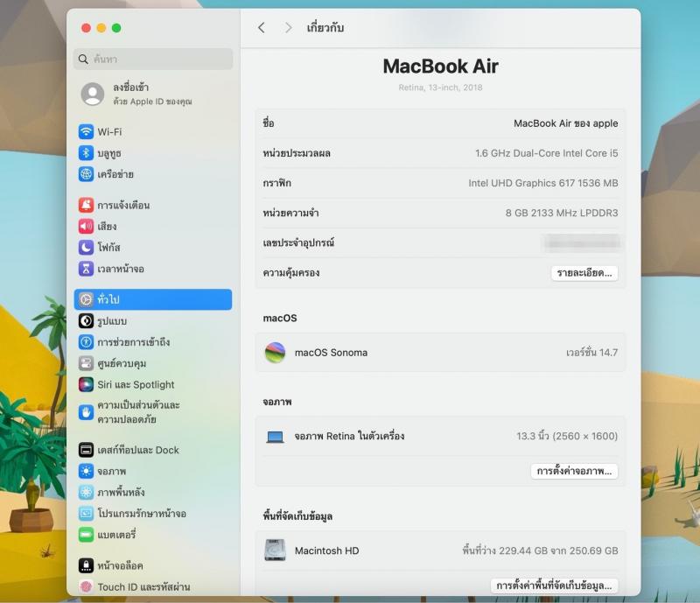
Task: Click storage settings (การตั้งค่าพื้นที่จัดเก็บข้อมูล...) button
Action: coord(554,585)
